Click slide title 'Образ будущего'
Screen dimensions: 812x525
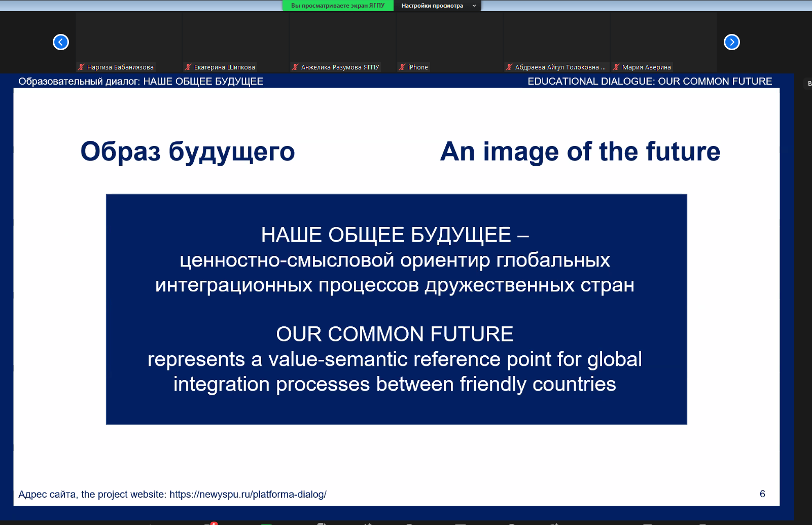click(188, 151)
